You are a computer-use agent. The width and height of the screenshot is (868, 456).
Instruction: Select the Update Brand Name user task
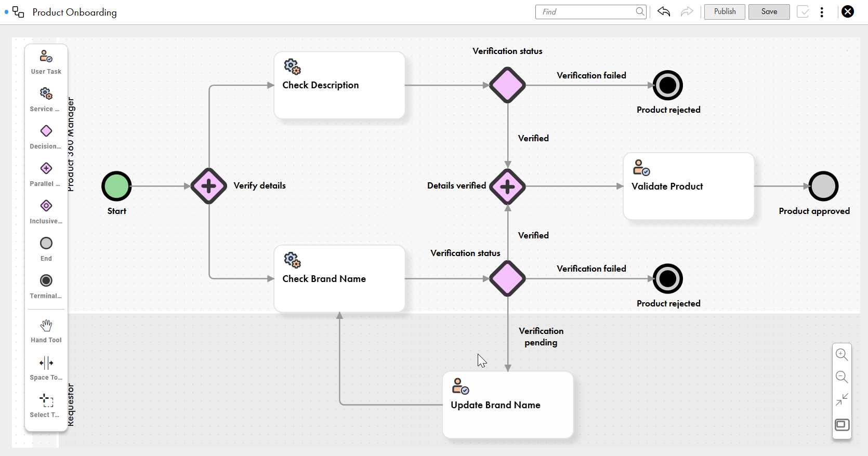(508, 405)
